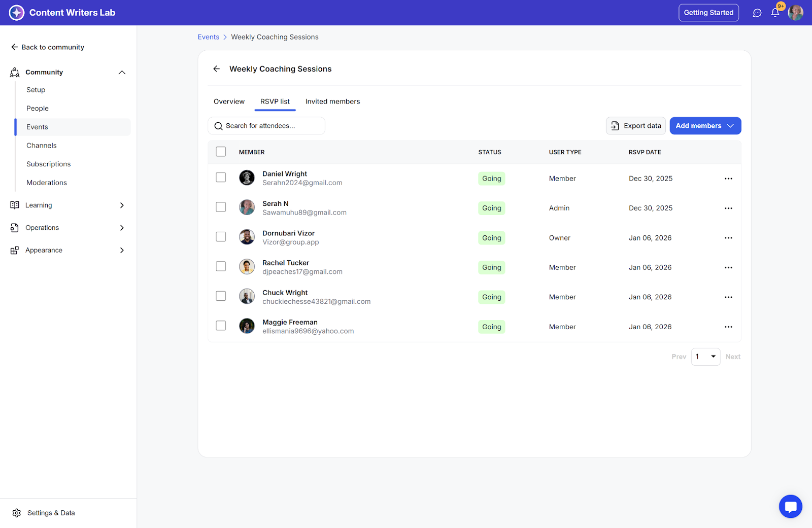This screenshot has height=528, width=812.
Task: Open Events in the Community menu
Action: (x=73, y=127)
